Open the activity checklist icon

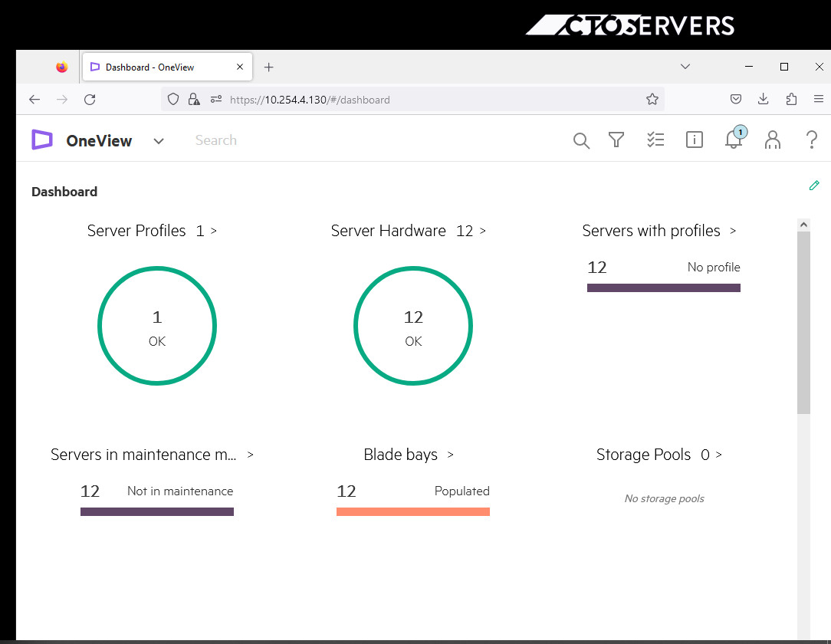coord(655,140)
